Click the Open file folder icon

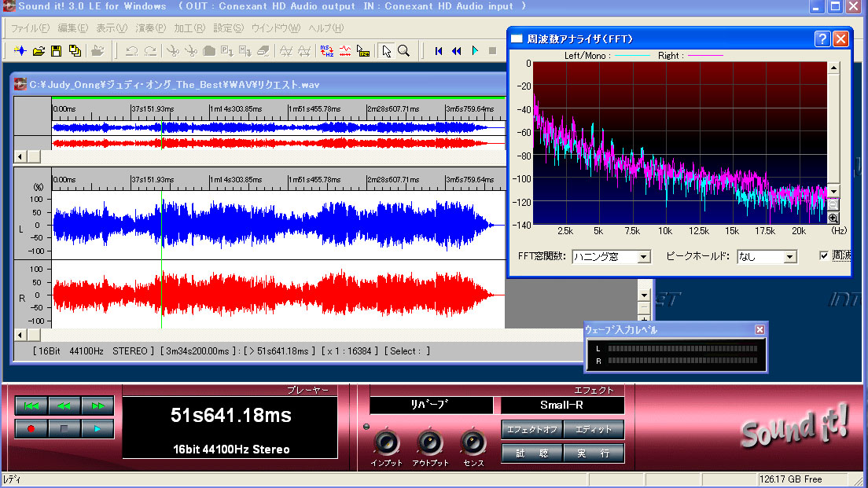pos(39,51)
